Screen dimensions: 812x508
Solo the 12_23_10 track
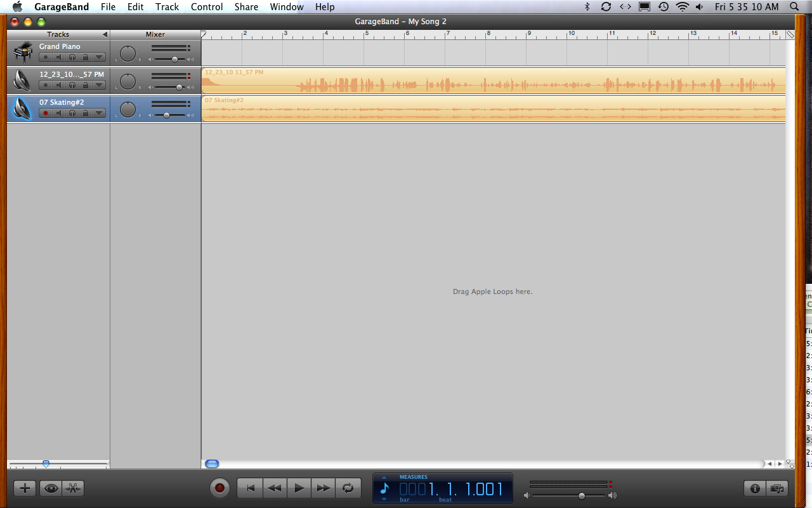point(72,85)
